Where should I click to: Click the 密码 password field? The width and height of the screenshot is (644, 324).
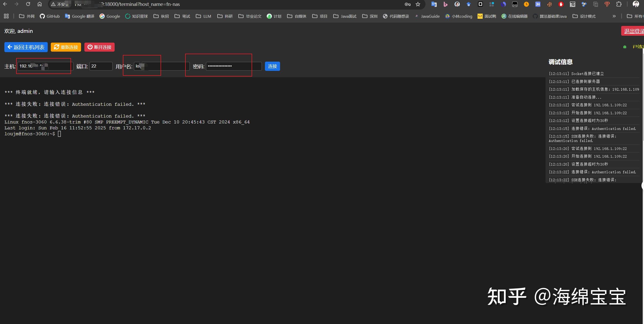tap(233, 66)
